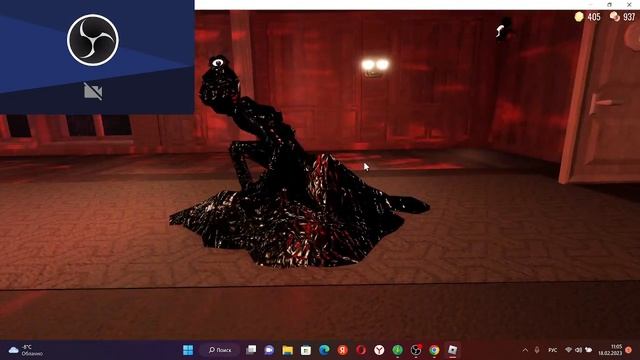Open the red Yandex icon in taskbar
The width and height of the screenshot is (640, 360).
click(x=342, y=350)
